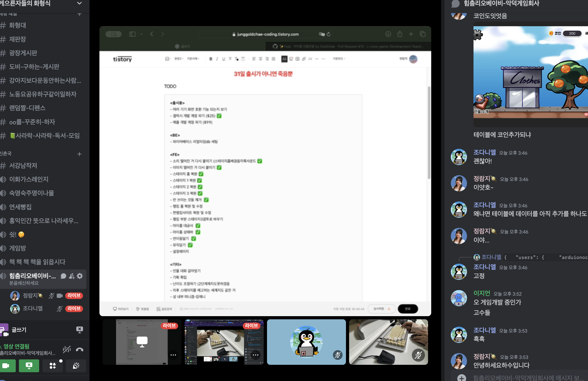Click the 임시저장 draft button
The width and height of the screenshot is (588, 381).
tap(382, 309)
